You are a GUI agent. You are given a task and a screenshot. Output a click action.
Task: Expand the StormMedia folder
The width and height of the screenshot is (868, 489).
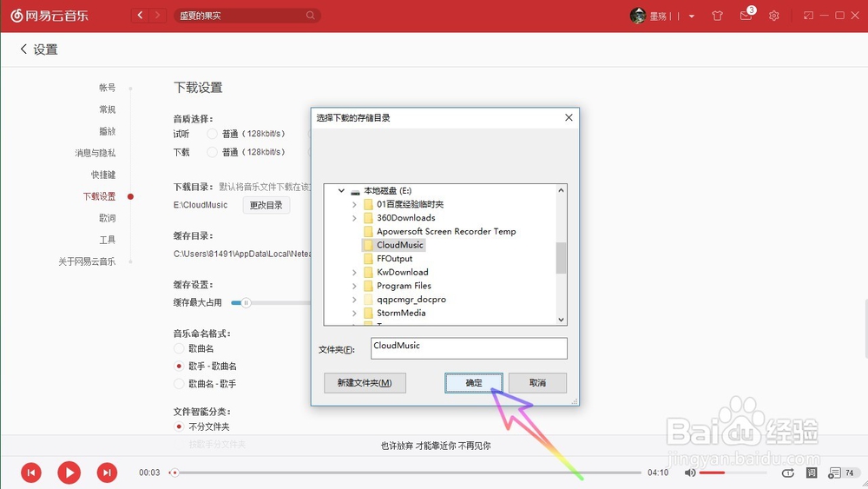[354, 313]
